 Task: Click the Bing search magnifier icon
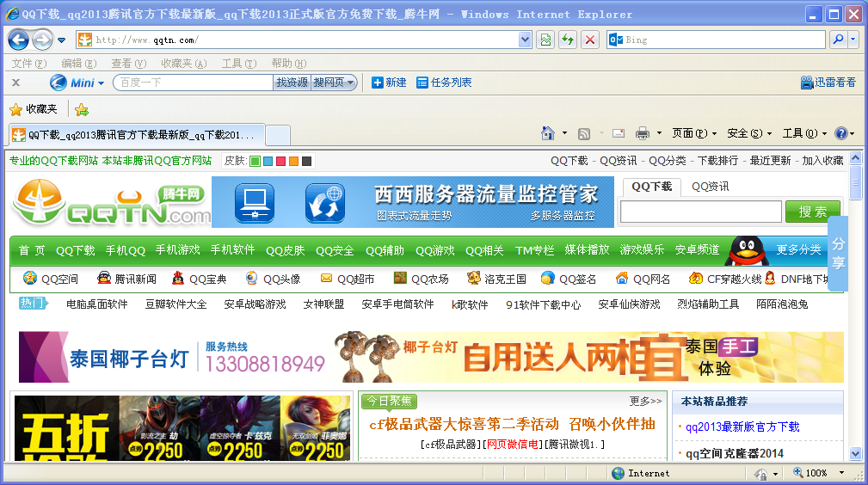click(x=838, y=40)
